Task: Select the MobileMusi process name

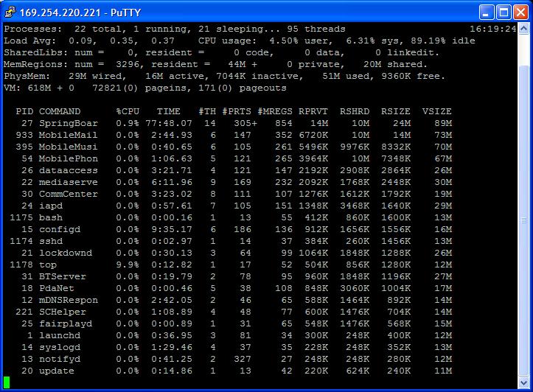Action: point(69,147)
